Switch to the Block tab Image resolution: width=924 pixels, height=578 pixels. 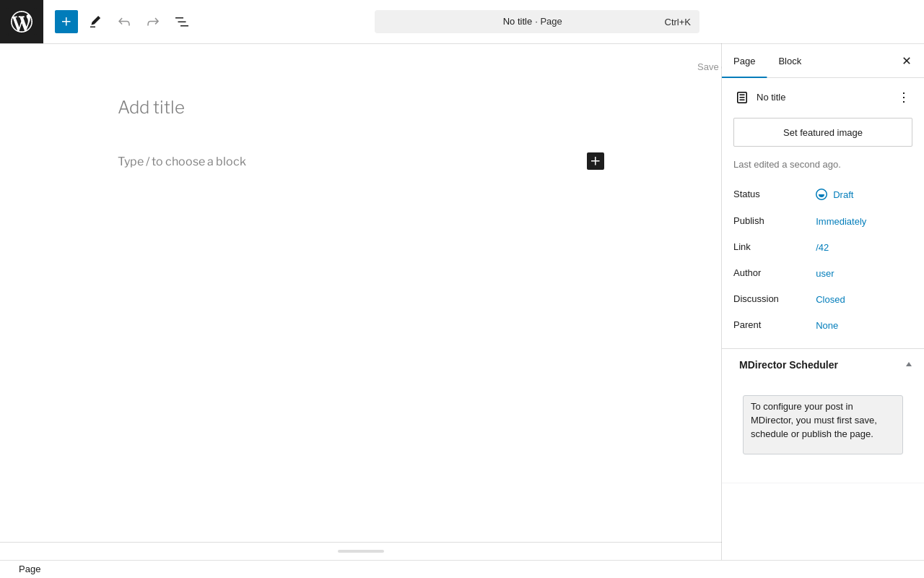790,61
